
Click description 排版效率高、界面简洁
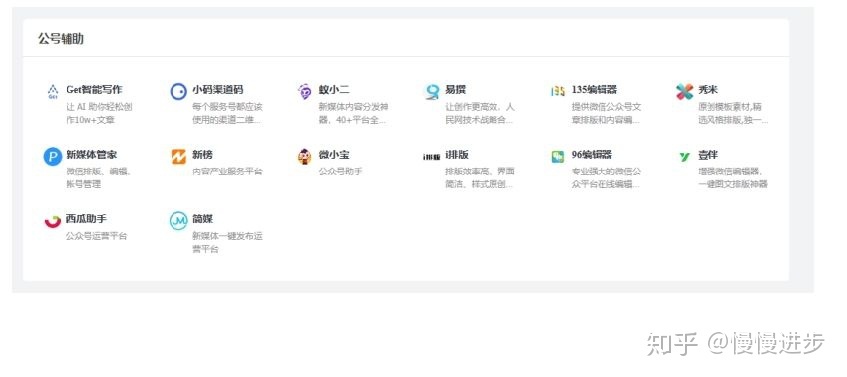pos(480,178)
